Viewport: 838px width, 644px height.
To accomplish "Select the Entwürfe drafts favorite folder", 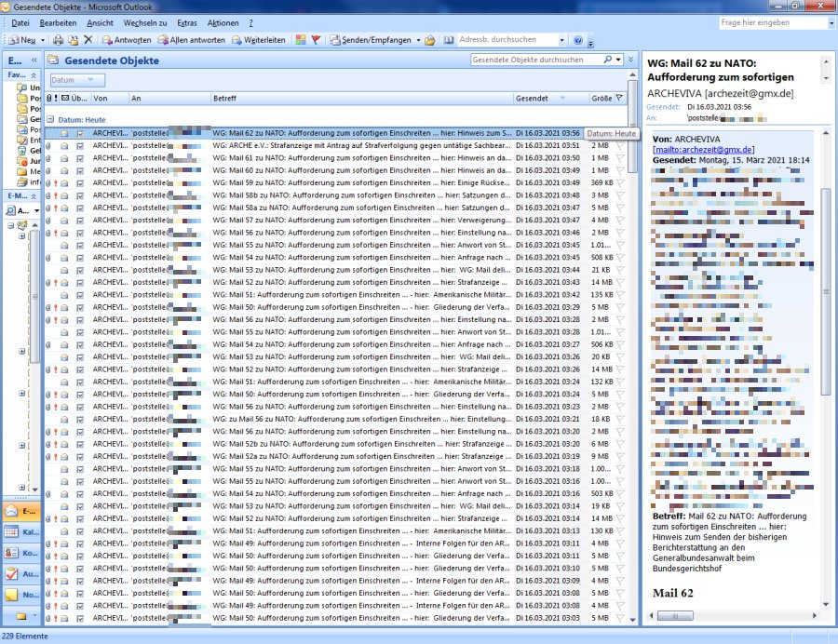I will point(28,140).
